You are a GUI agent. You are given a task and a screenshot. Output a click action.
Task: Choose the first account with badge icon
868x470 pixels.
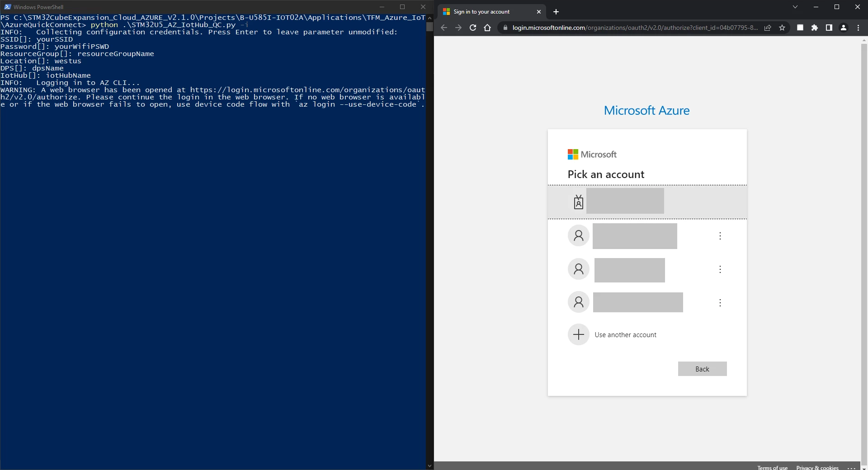pos(647,202)
